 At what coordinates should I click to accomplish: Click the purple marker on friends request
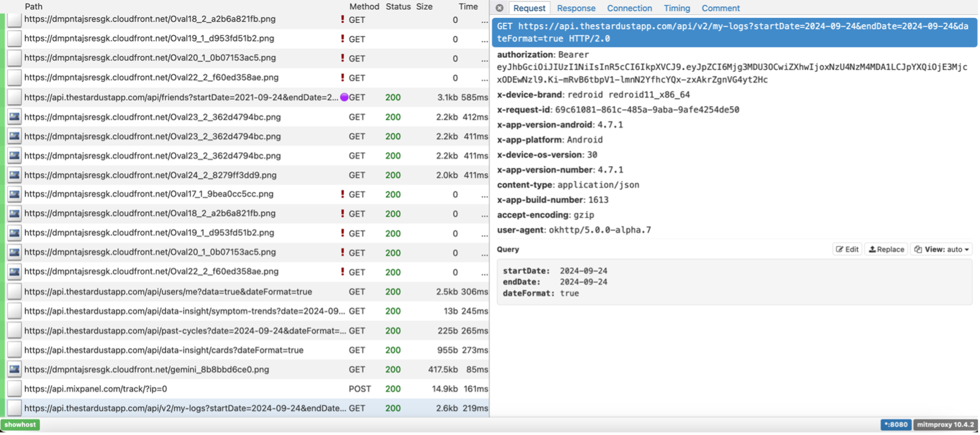coord(344,97)
